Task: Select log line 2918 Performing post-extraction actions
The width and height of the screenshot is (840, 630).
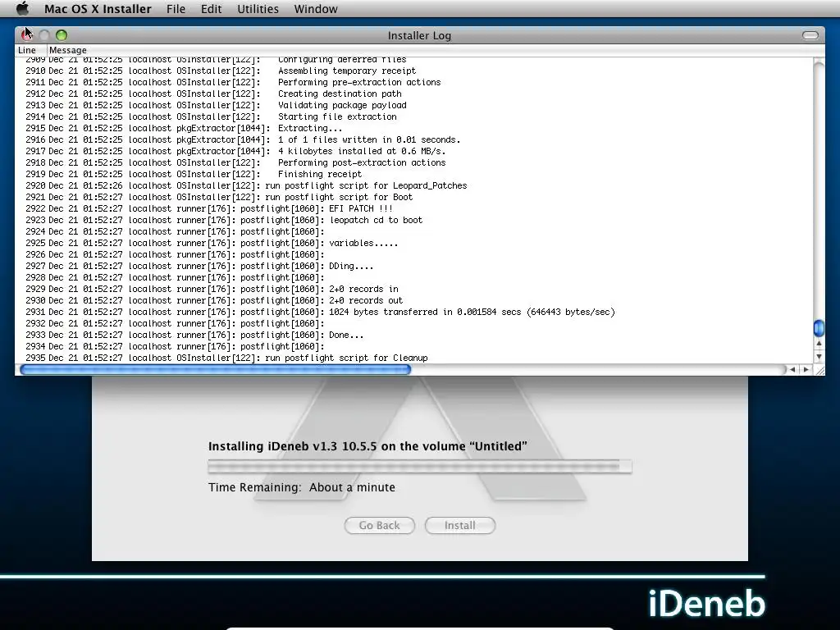Action: pos(414,163)
